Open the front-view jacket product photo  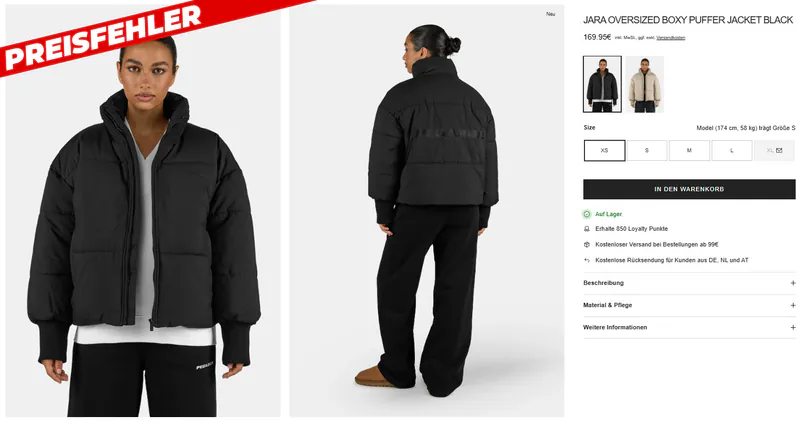[143, 211]
